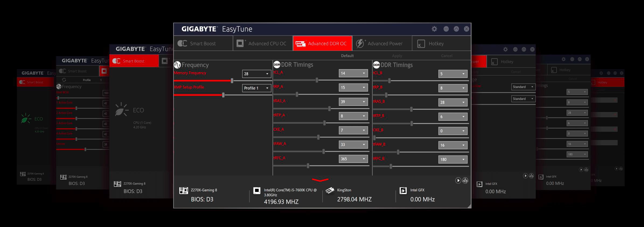Click the Hotkey keyboard icon in main window
The width and height of the screenshot is (644, 227).
(x=421, y=44)
